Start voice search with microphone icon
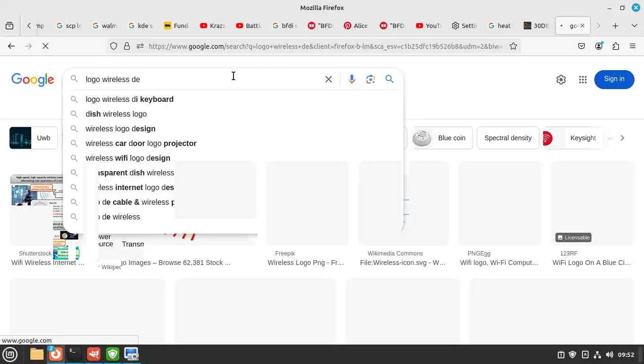The width and height of the screenshot is (644, 364). click(x=352, y=79)
